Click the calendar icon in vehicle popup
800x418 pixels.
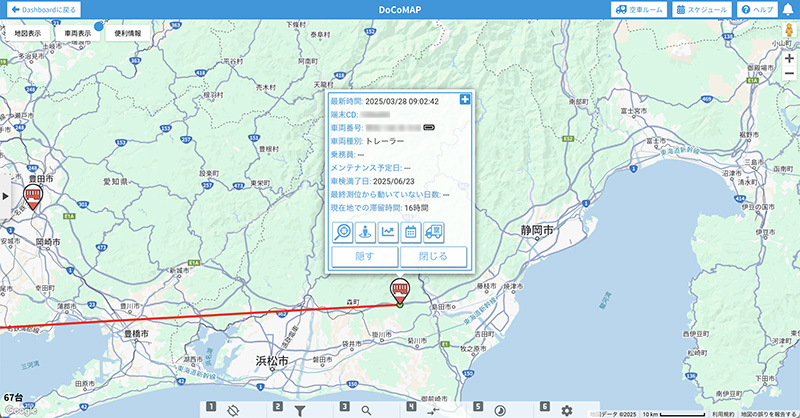click(411, 232)
